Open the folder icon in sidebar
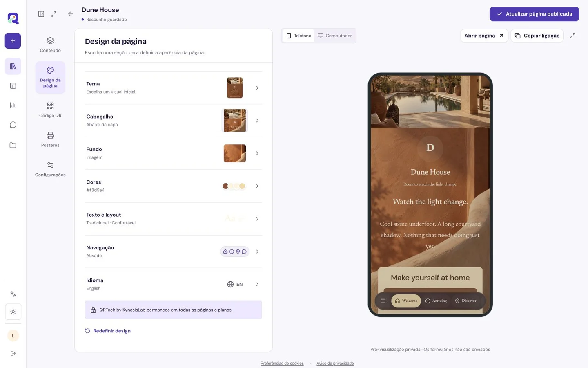The image size is (588, 368). (x=13, y=145)
